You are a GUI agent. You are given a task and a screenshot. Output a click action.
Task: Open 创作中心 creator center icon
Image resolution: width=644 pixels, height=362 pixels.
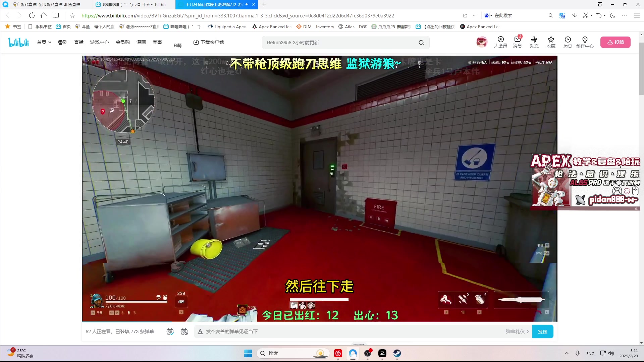[585, 42]
